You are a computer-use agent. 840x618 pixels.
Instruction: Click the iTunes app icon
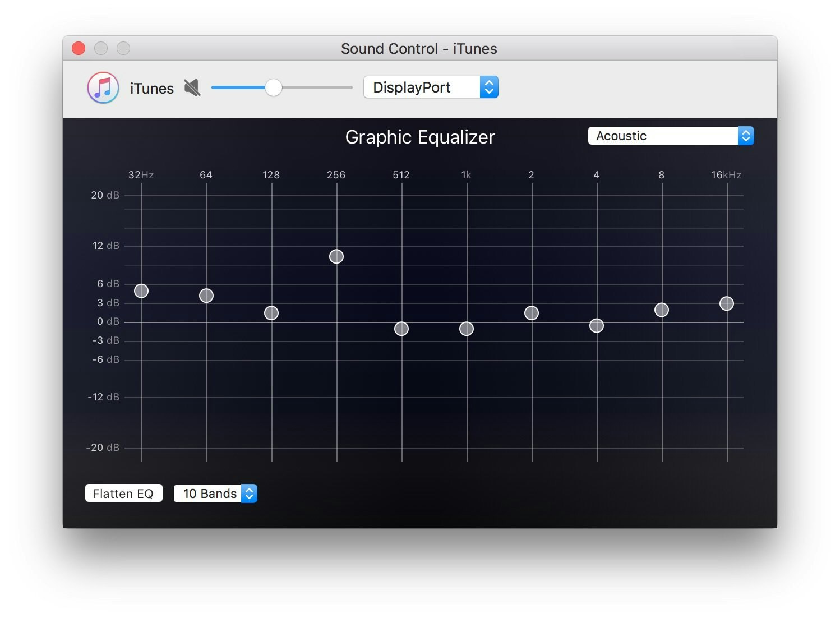[103, 87]
